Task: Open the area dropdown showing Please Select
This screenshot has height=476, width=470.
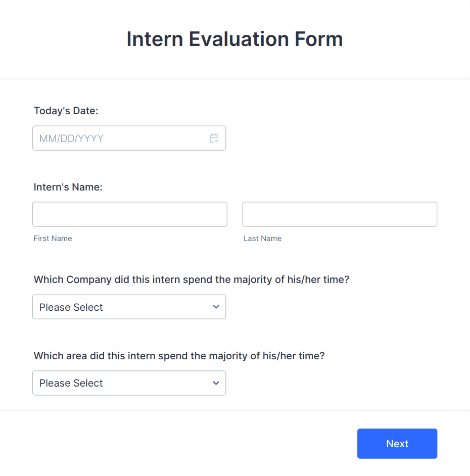Action: tap(129, 383)
